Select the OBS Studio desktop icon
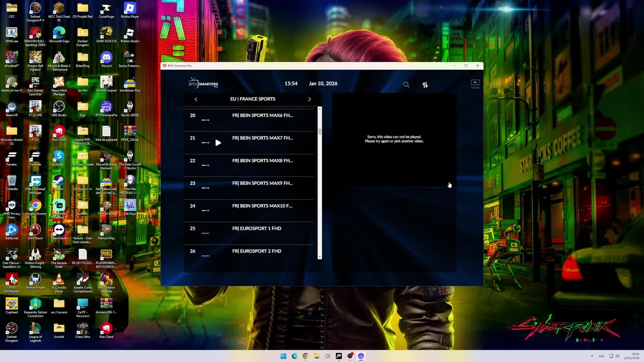This screenshot has width=644, height=362. tap(59, 109)
